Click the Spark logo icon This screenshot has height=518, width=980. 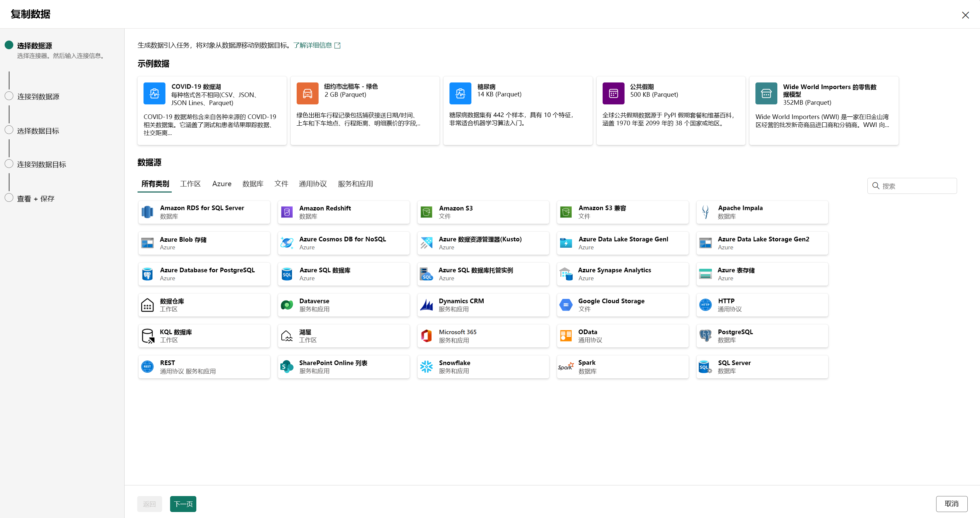pyautogui.click(x=566, y=367)
